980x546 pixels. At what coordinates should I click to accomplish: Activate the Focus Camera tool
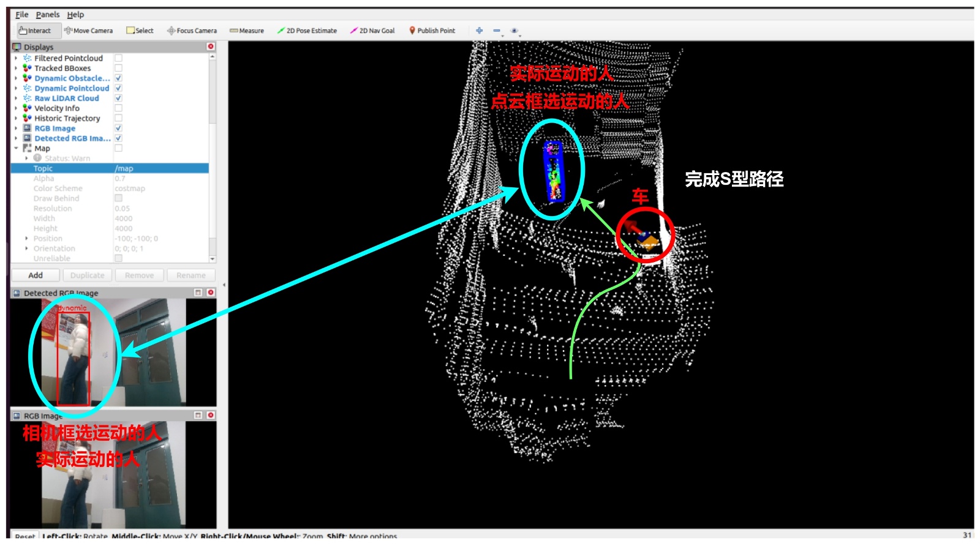pyautogui.click(x=192, y=31)
